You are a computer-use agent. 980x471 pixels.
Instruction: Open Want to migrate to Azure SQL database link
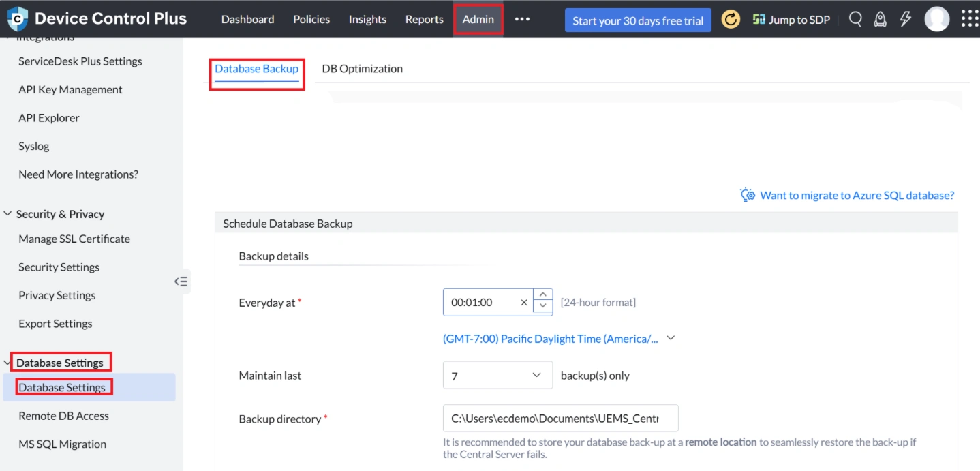click(857, 195)
